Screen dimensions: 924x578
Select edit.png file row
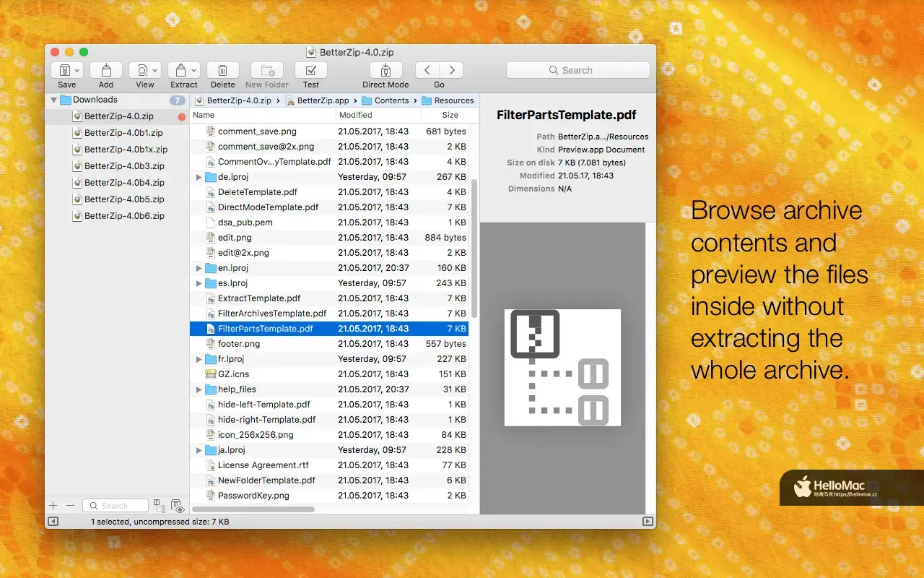click(330, 238)
